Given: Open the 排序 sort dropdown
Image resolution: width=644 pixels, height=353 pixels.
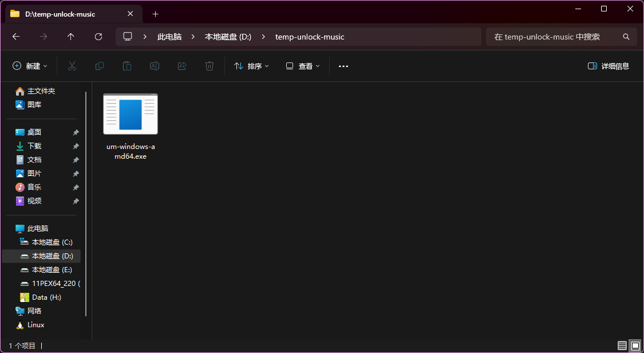Looking at the screenshot, I should point(251,66).
